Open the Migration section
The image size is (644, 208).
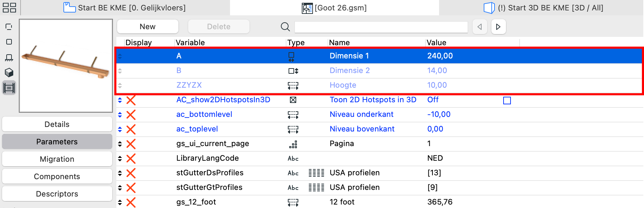click(57, 159)
